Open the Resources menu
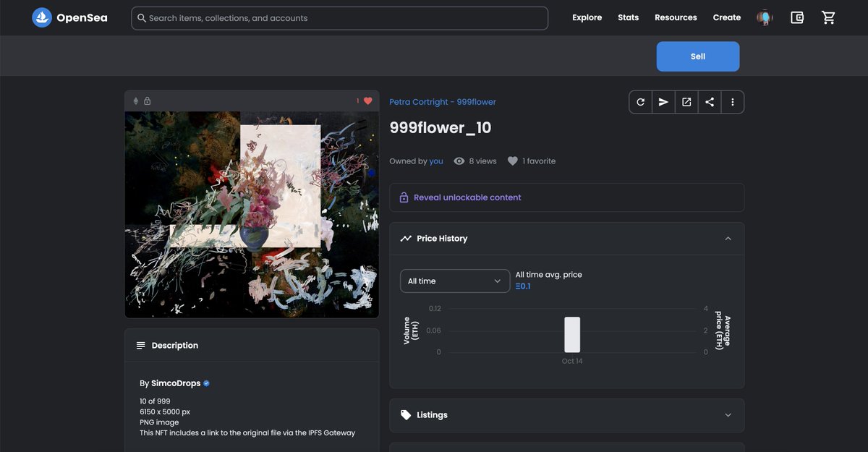 pyautogui.click(x=676, y=17)
